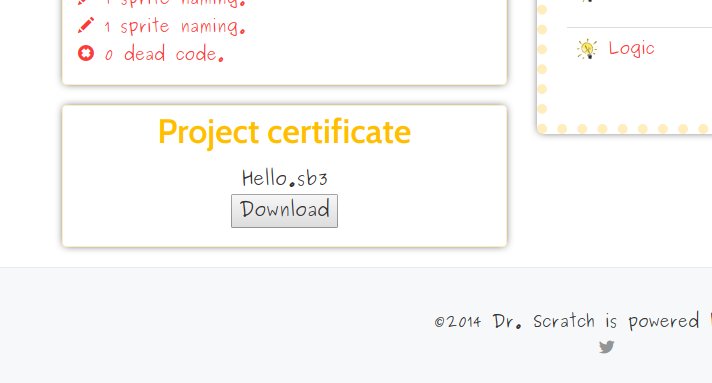Open the '0 dead code.' link
The image size is (712, 383).
[164, 54]
